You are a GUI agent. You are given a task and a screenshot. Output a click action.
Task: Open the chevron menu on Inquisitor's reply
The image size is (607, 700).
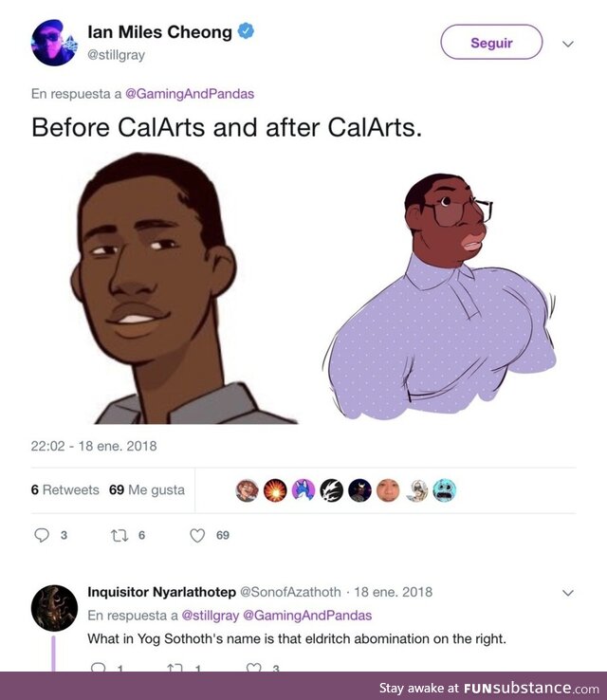568,593
